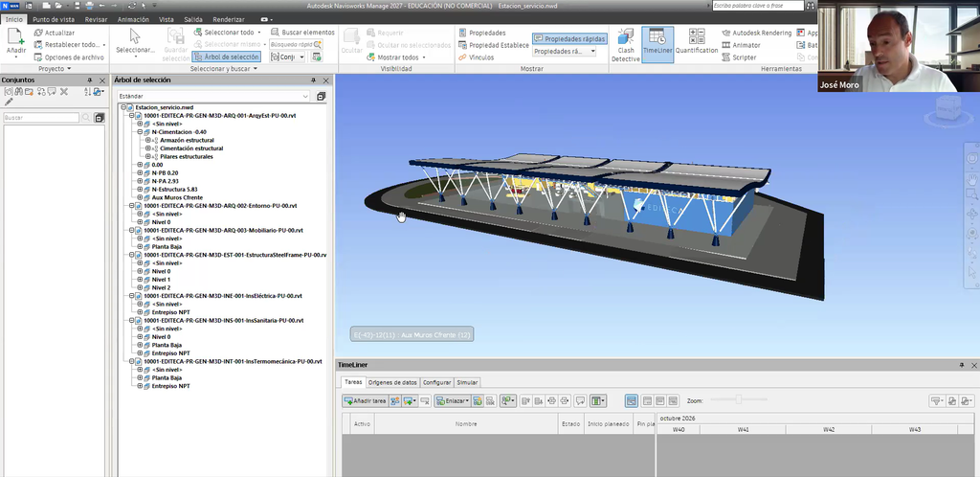The width and height of the screenshot is (980, 477).
Task: Open the Mostrar todos dropdown
Action: 397,57
